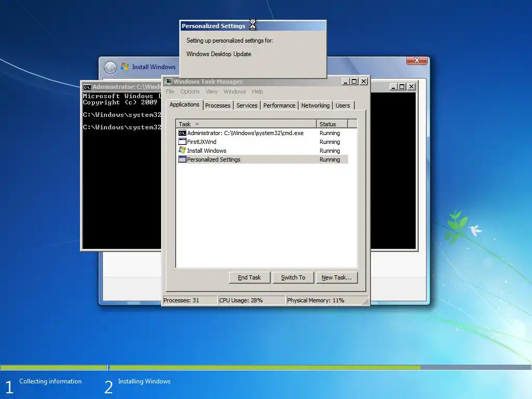Click the cmd.exe icon in the task list

pyautogui.click(x=182, y=133)
